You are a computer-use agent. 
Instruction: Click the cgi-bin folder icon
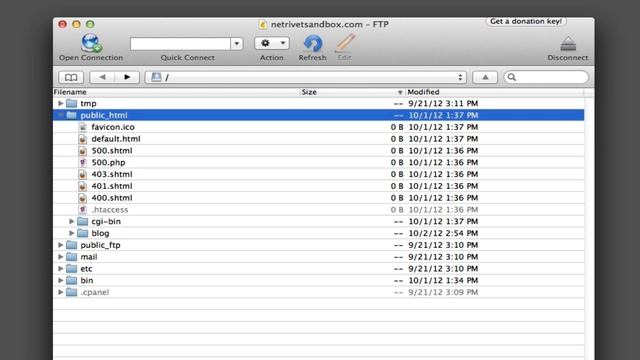tap(82, 221)
